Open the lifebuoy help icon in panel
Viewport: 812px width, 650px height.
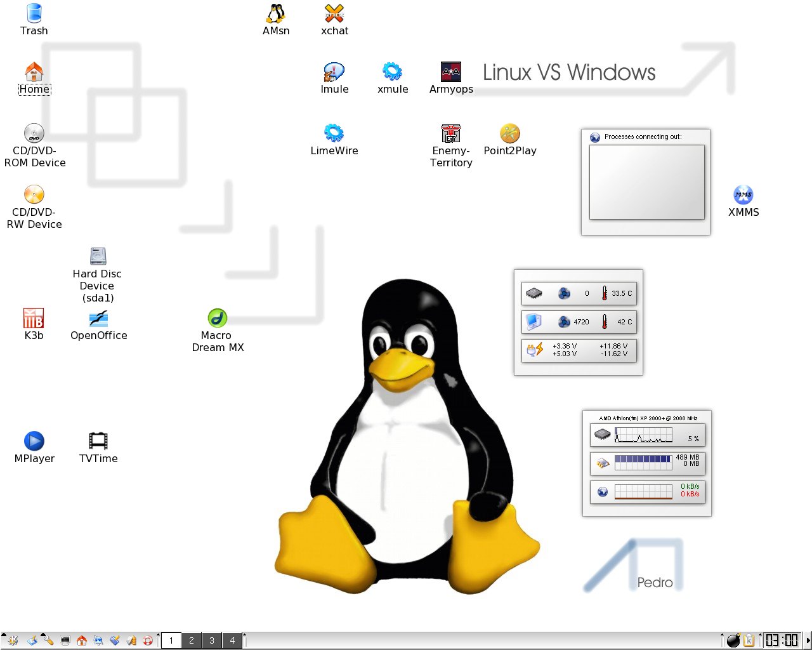(x=147, y=640)
